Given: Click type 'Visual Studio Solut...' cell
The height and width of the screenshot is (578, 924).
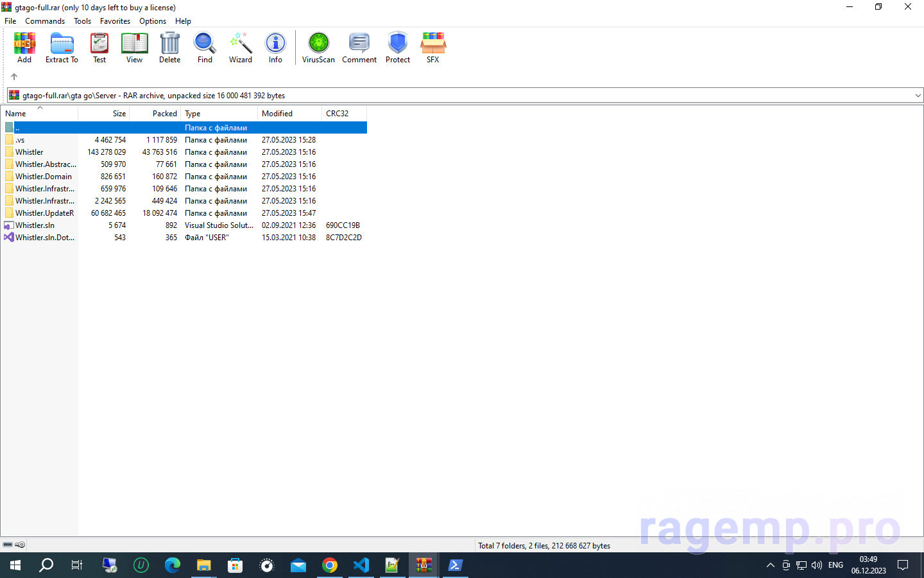Looking at the screenshot, I should 219,225.
